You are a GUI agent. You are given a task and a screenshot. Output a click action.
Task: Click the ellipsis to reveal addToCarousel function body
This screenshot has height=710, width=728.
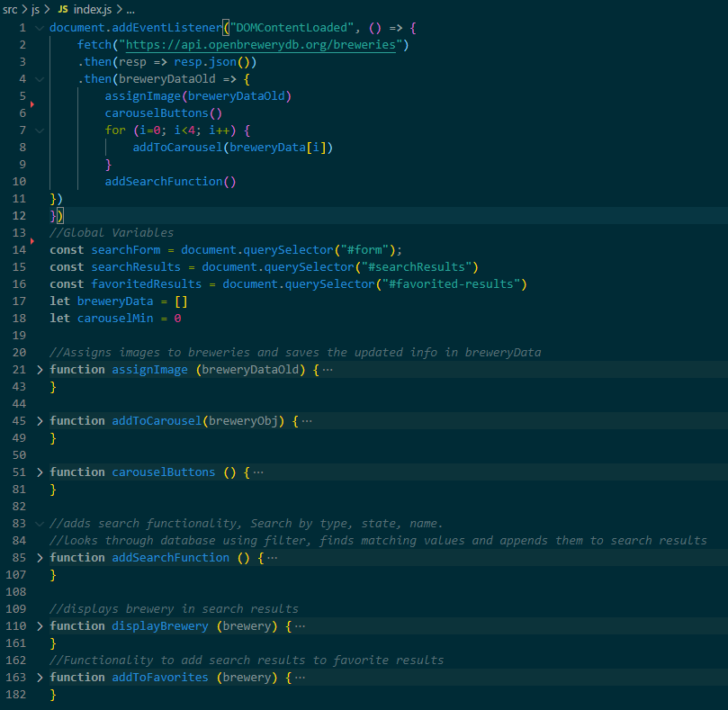304,420
